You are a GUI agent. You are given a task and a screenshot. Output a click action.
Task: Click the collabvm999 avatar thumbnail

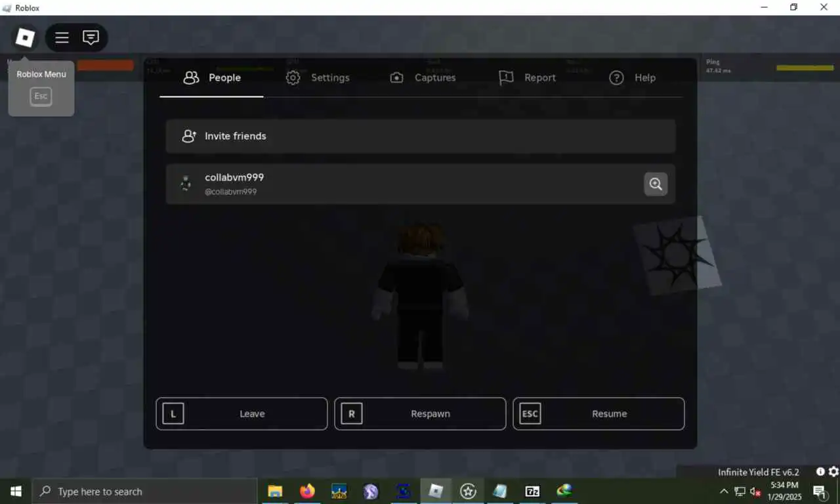186,184
